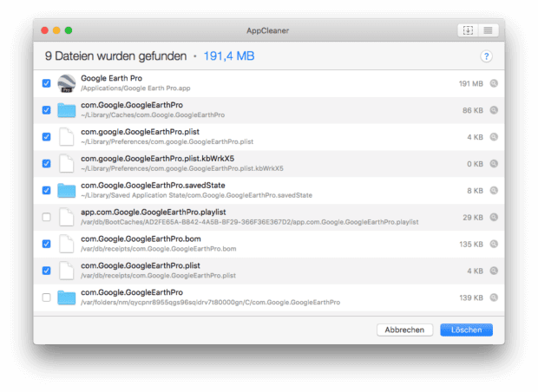Screen dimensions: 538x392
Task: Click the Google Earth Pro application icon
Action: coord(67,83)
